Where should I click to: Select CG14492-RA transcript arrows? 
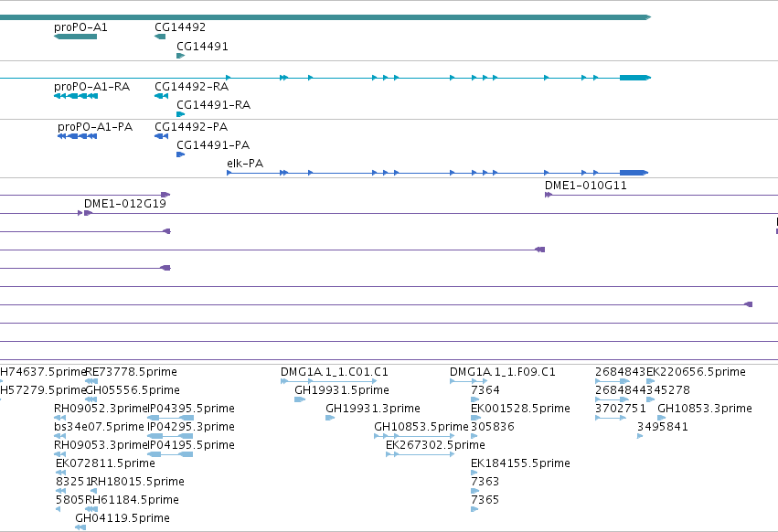161,96
